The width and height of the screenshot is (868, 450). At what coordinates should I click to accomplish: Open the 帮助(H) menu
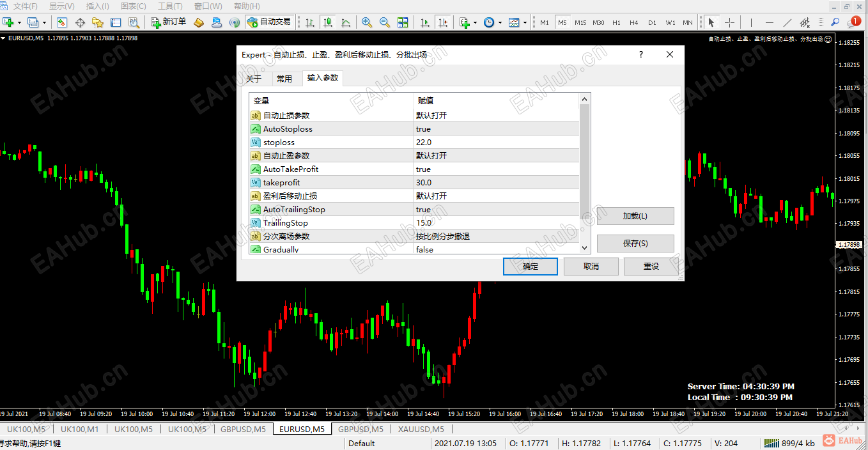[x=247, y=6]
